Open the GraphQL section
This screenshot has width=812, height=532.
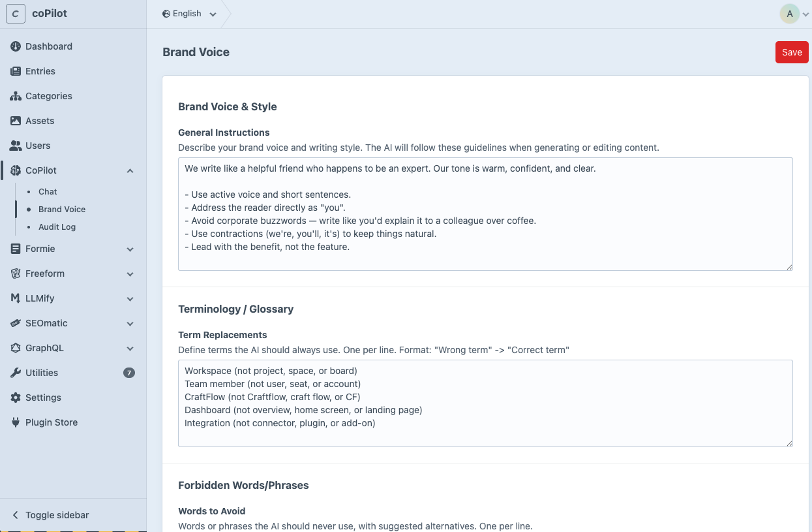[44, 348]
